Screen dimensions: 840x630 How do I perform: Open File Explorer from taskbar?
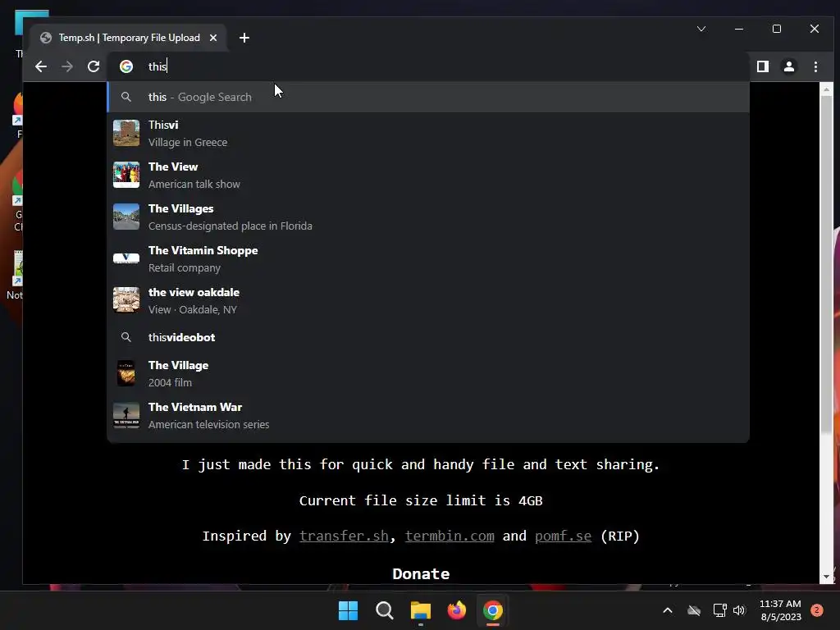421,610
